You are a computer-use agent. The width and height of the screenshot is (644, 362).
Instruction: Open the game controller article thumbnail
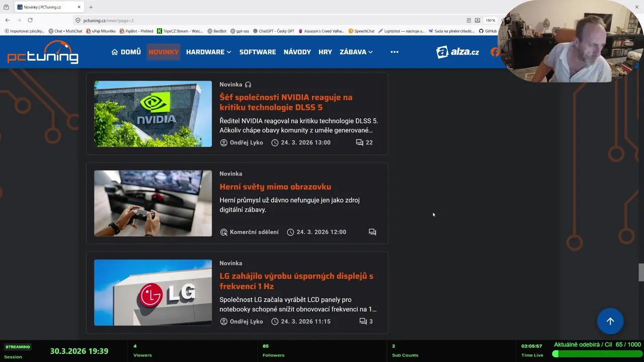coord(153,203)
